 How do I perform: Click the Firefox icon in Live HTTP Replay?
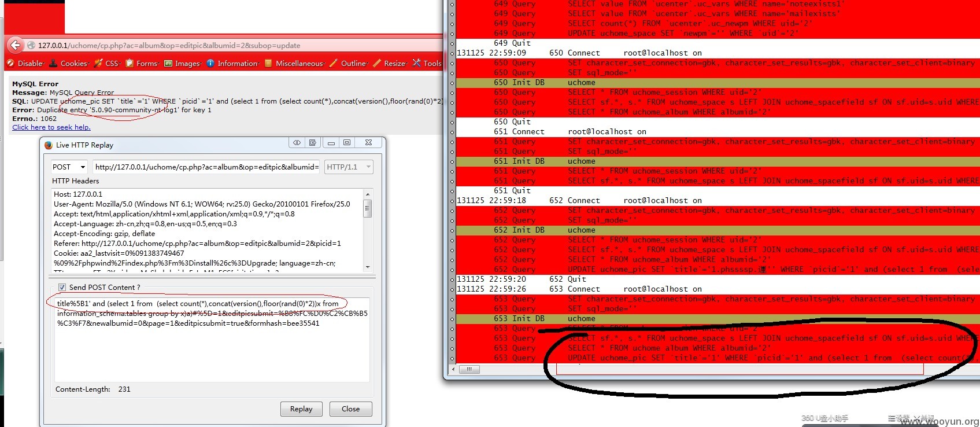tap(49, 145)
